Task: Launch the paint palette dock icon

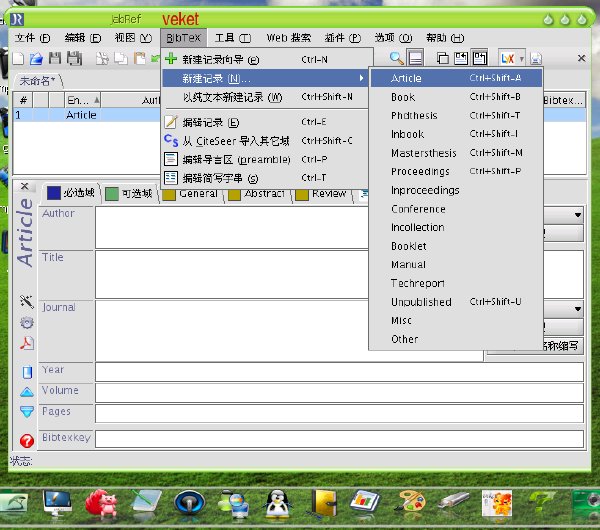Action: 411,502
